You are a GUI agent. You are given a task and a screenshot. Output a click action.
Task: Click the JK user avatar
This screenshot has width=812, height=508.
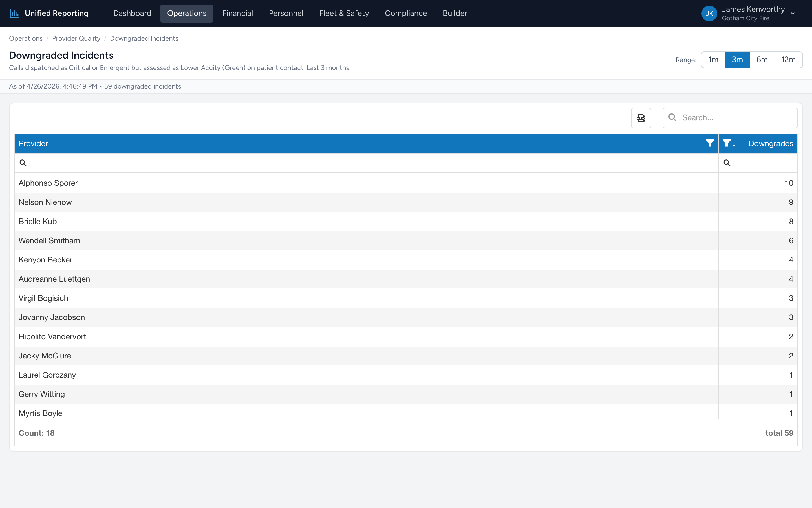pyautogui.click(x=709, y=14)
